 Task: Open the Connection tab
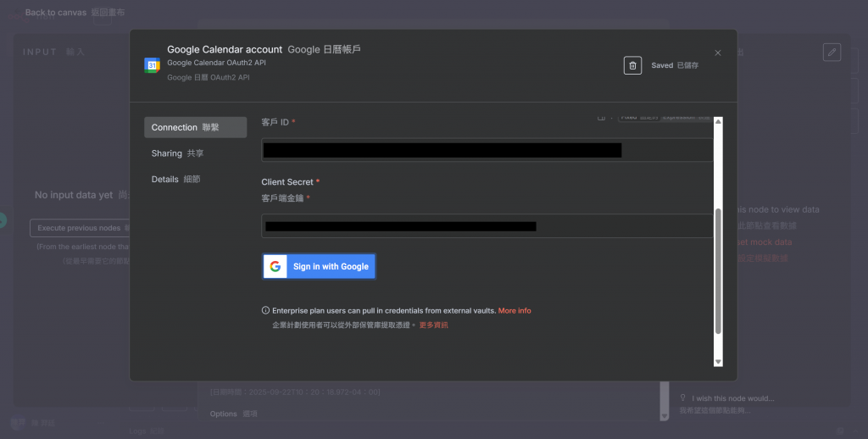click(x=196, y=127)
